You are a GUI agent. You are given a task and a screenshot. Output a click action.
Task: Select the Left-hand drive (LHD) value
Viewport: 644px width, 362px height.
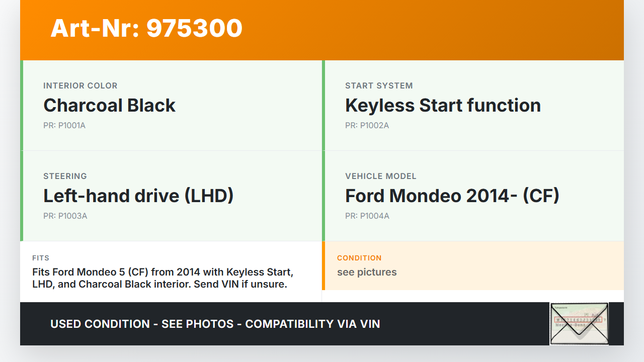(x=138, y=196)
